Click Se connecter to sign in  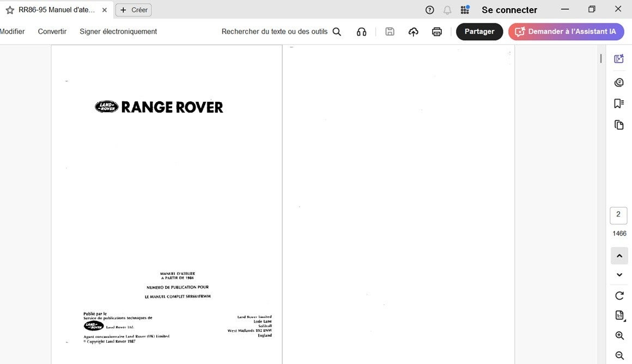(509, 10)
